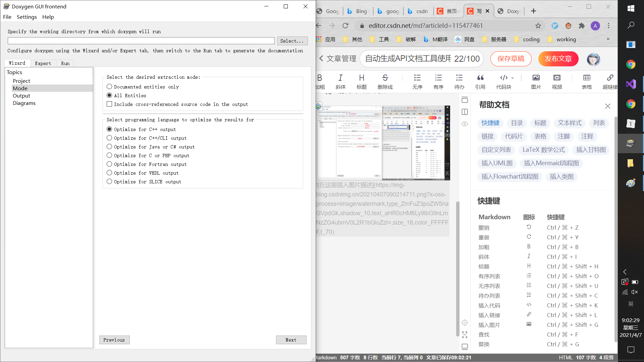Click the working directory input field

tap(141, 41)
